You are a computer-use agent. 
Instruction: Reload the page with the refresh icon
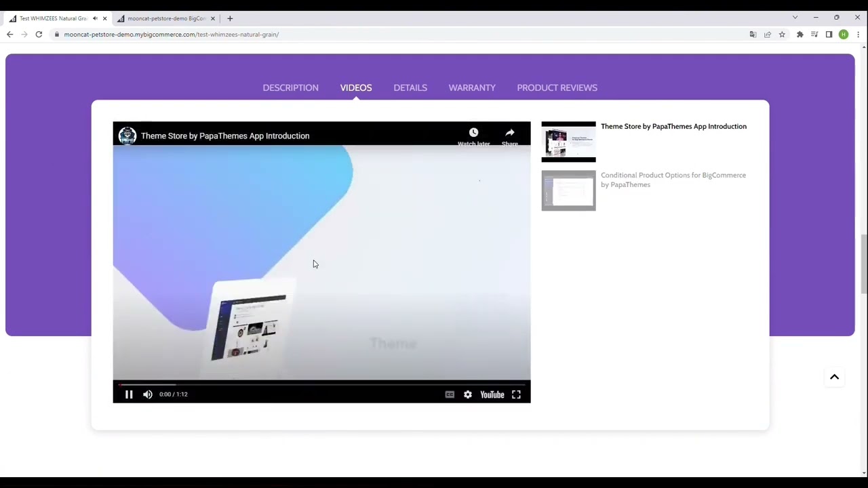tap(39, 35)
